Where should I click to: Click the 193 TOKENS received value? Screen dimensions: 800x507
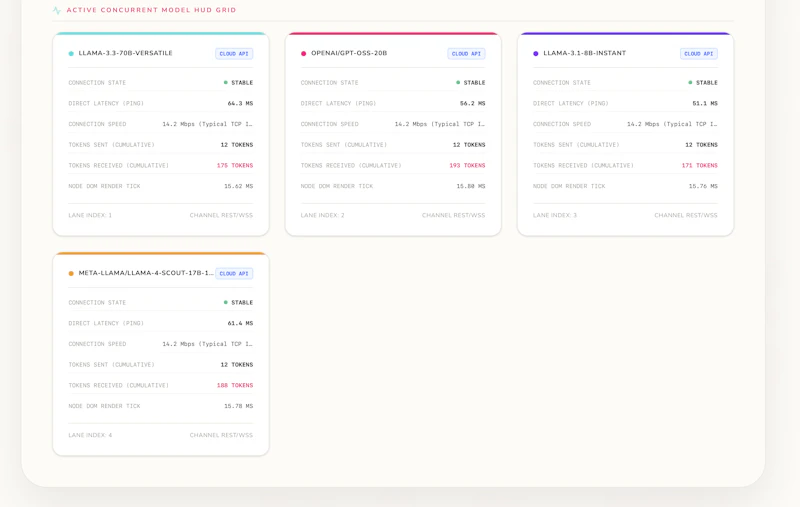tap(467, 165)
